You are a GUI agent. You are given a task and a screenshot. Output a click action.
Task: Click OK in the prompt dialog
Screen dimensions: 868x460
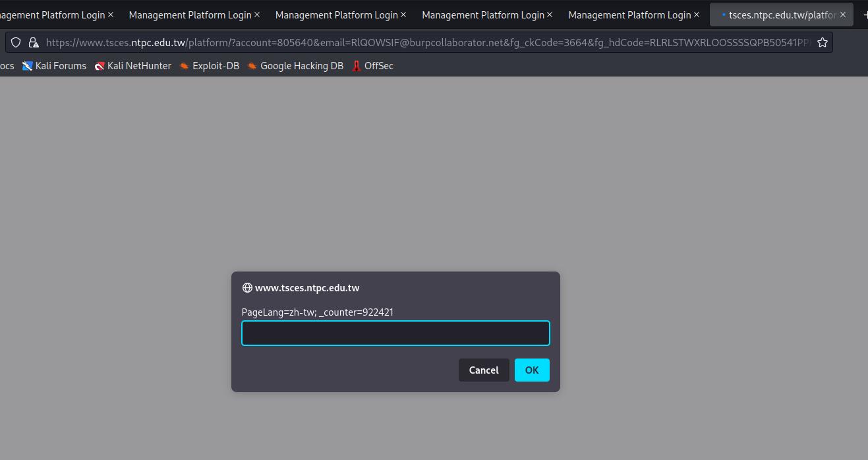pyautogui.click(x=532, y=370)
